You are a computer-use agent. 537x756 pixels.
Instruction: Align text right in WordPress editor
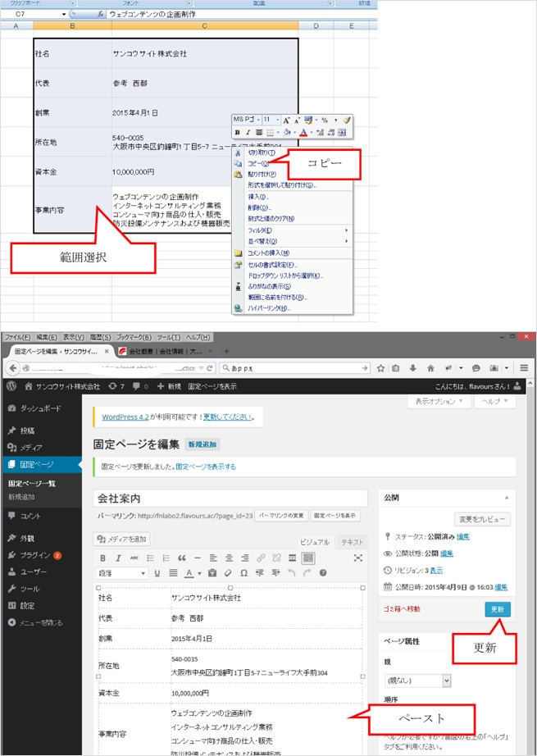[245, 558]
